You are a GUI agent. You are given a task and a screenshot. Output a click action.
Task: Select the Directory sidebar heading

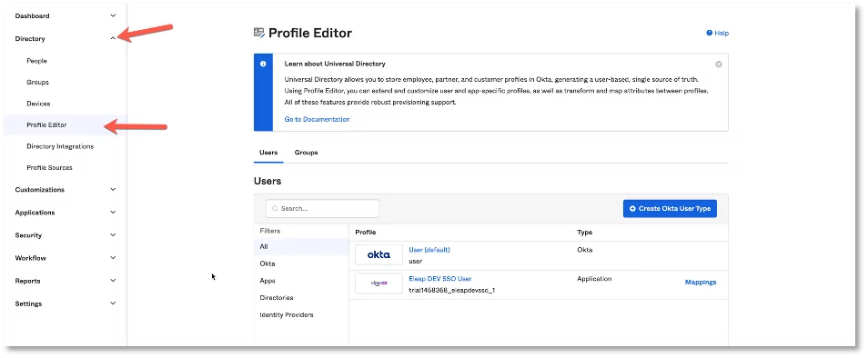tap(30, 39)
